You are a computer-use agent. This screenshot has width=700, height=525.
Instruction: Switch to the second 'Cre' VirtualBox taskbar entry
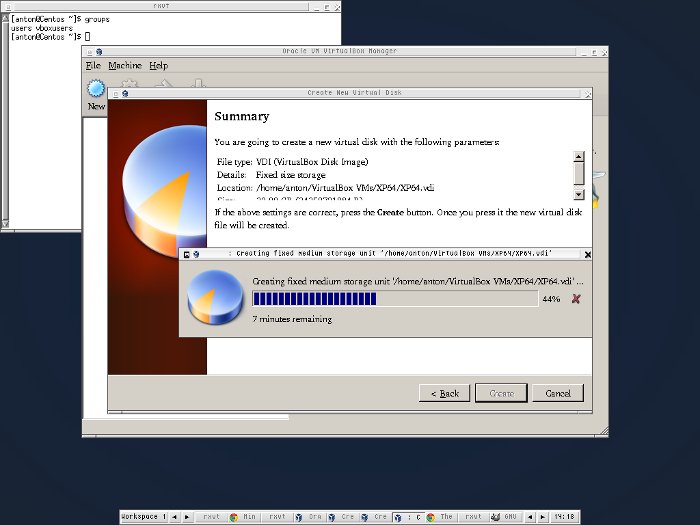[375, 517]
